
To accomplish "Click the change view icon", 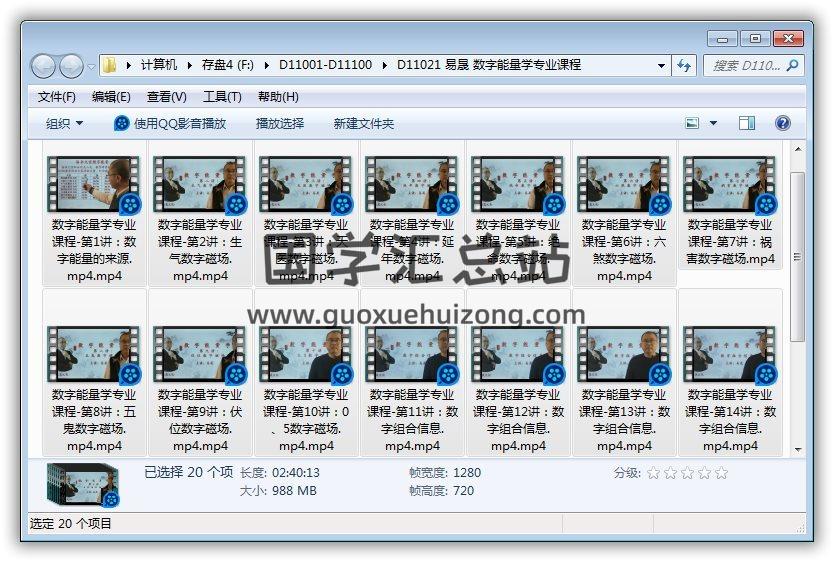I will (692, 123).
